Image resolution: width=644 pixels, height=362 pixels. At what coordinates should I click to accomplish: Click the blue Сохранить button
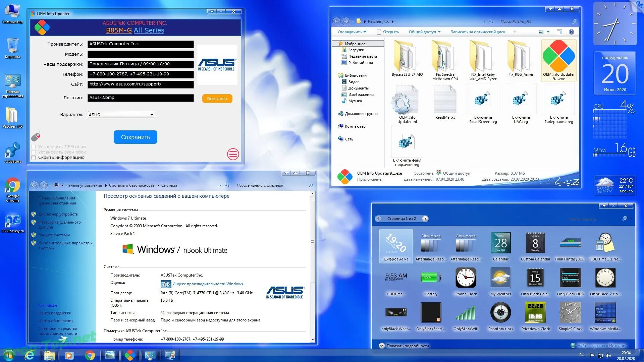(135, 137)
